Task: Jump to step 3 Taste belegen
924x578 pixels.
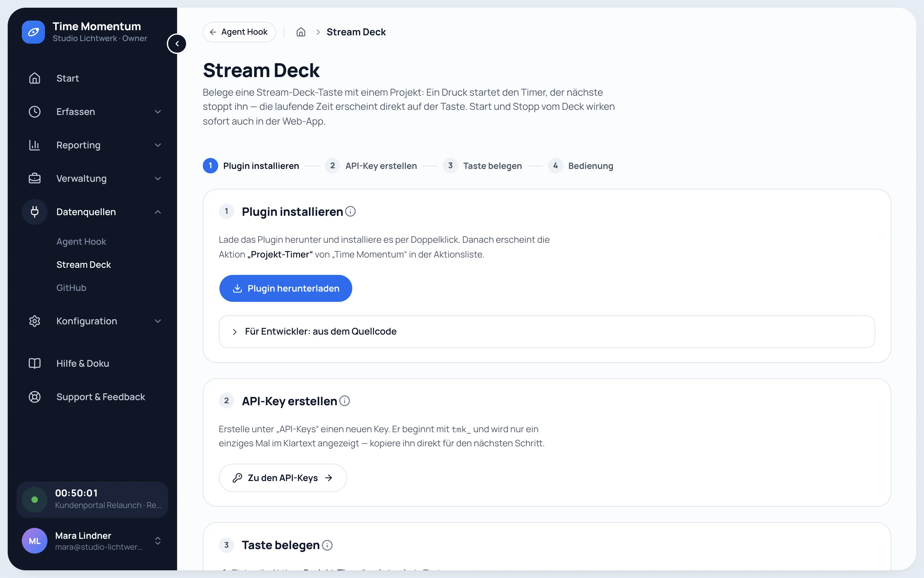Action: pyautogui.click(x=482, y=166)
